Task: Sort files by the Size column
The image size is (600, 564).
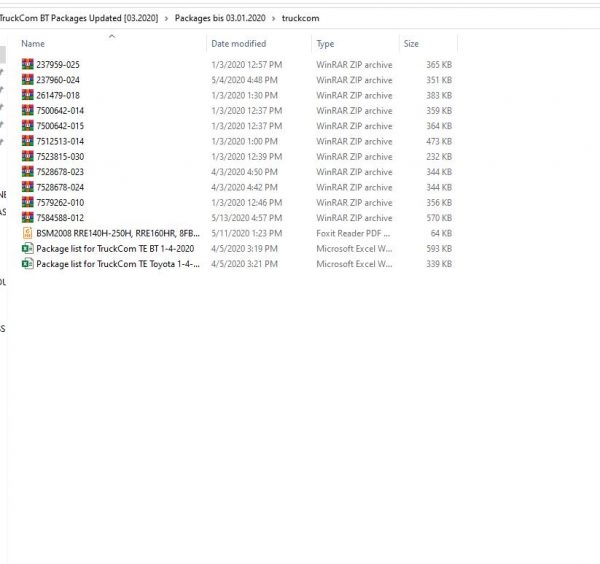Action: coord(411,44)
